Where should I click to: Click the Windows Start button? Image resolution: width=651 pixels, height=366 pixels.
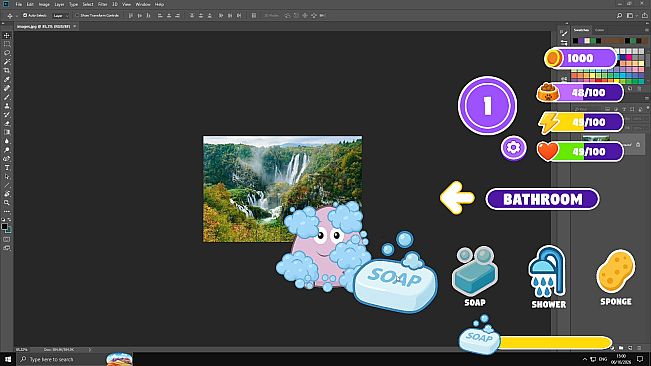coord(7,359)
